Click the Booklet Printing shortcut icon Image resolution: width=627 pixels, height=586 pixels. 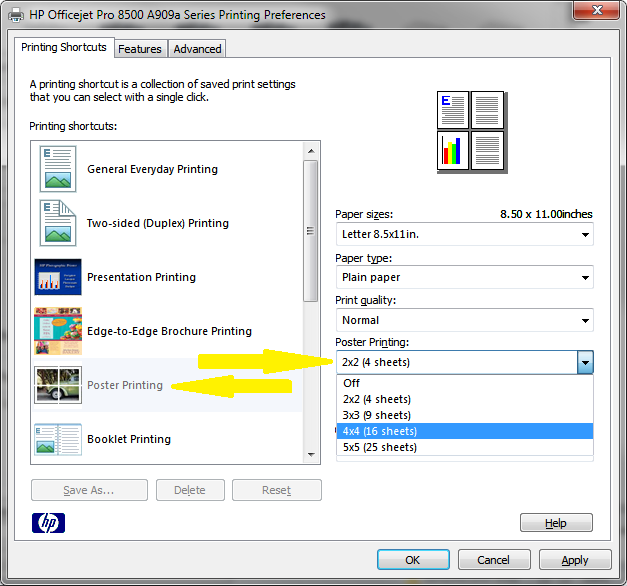pyautogui.click(x=58, y=439)
